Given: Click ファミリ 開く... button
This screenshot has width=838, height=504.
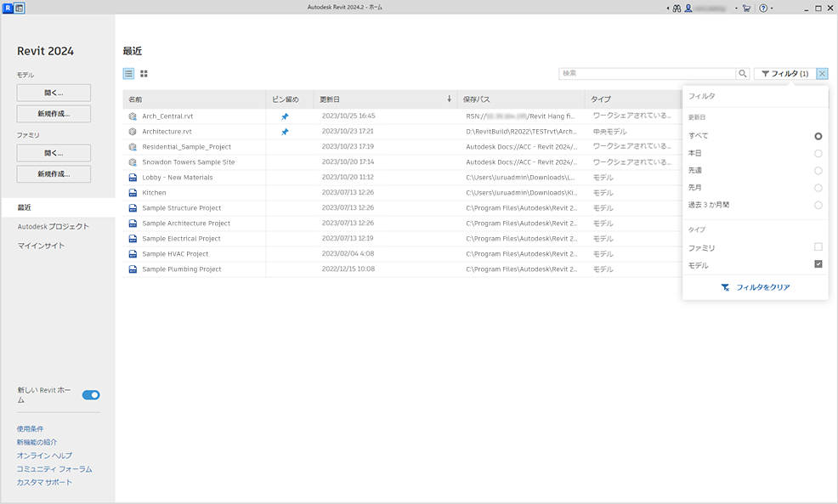Looking at the screenshot, I should 54,153.
